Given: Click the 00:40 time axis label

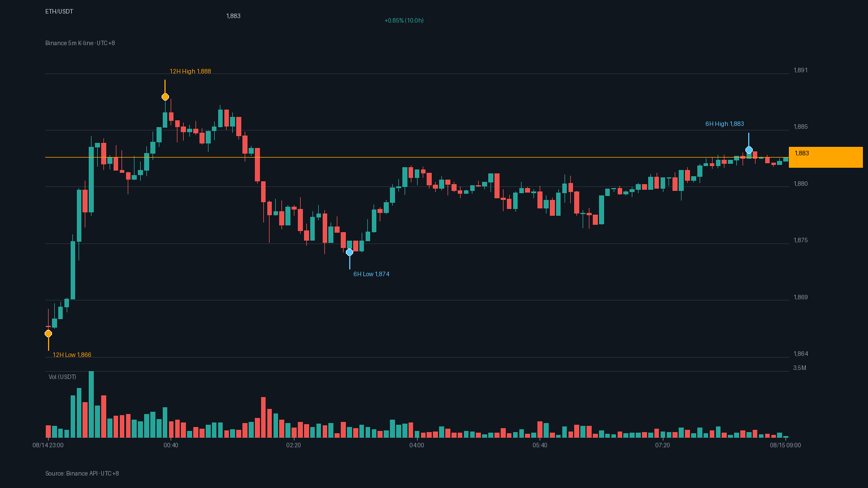Looking at the screenshot, I should (x=171, y=445).
